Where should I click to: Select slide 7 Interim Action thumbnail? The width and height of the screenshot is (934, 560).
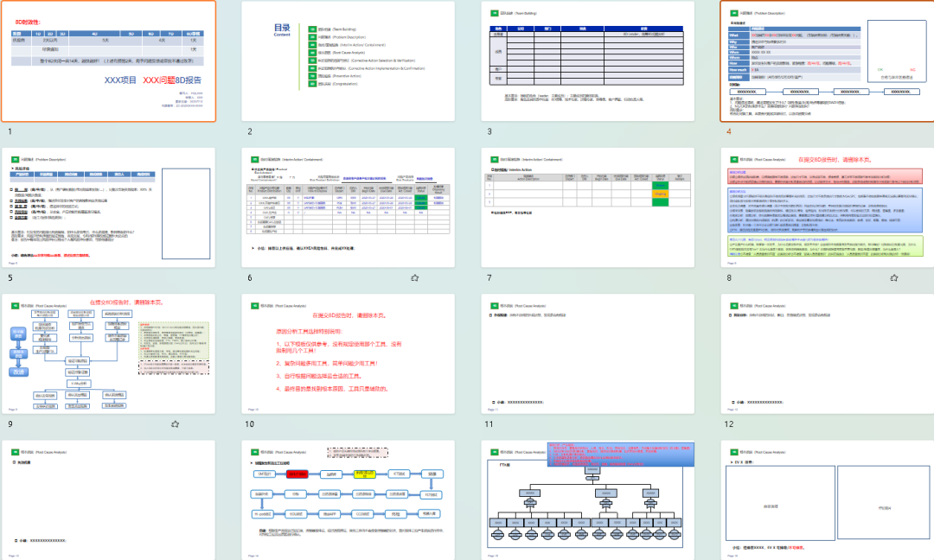(587, 207)
